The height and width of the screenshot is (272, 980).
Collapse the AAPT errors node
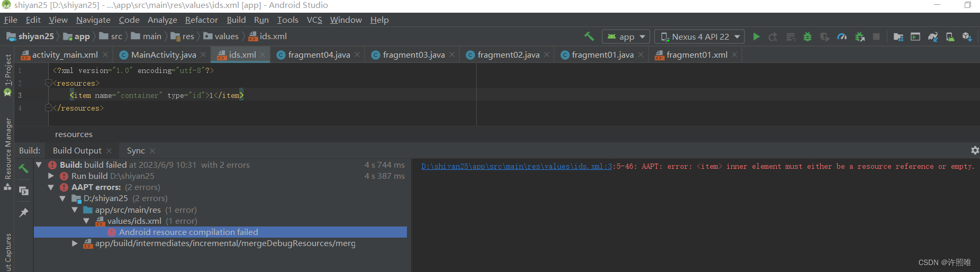pyautogui.click(x=51, y=187)
